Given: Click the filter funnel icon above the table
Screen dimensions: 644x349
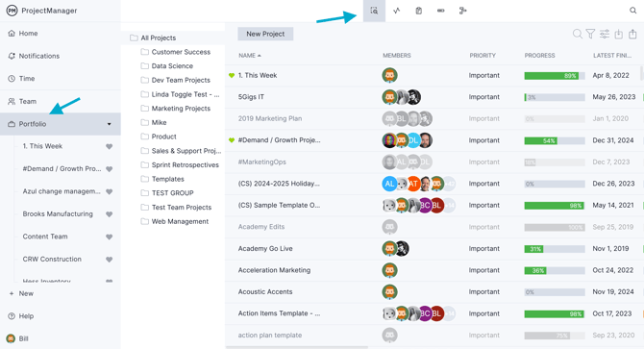Looking at the screenshot, I should [590, 34].
